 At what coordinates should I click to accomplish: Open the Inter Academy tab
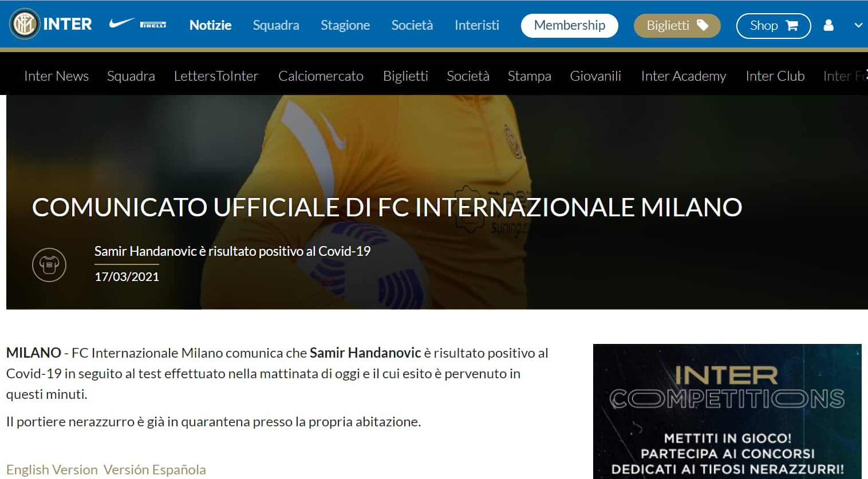tap(683, 76)
